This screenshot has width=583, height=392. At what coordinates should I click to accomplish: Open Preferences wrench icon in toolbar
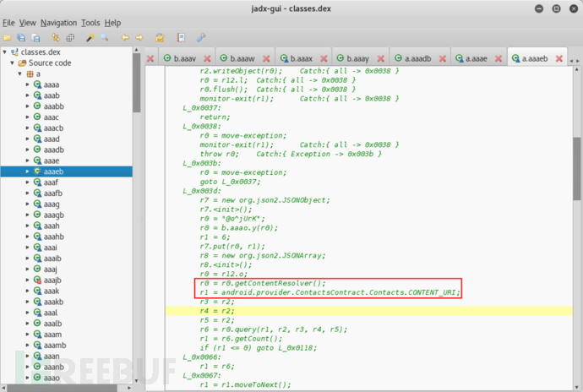click(x=201, y=38)
